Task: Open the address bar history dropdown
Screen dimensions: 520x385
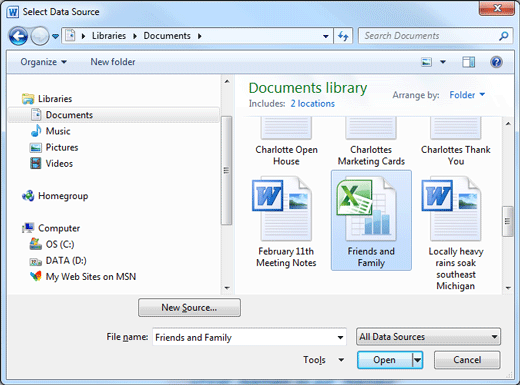Action: pos(326,36)
